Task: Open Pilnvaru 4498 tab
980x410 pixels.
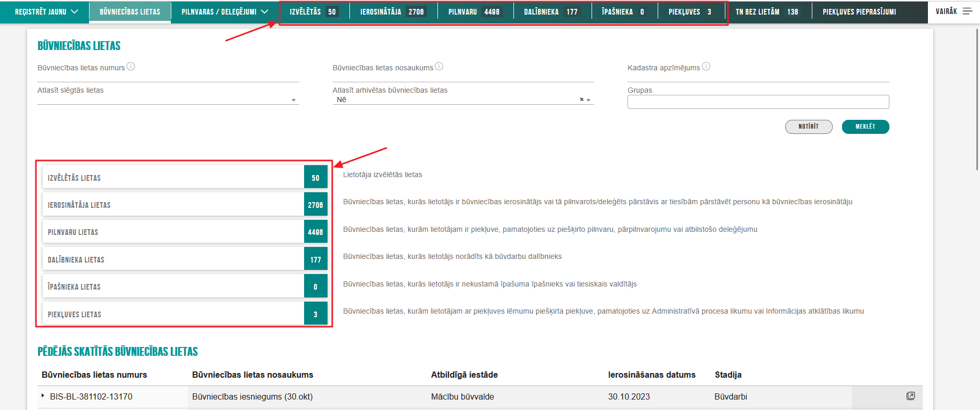Action: coord(475,11)
